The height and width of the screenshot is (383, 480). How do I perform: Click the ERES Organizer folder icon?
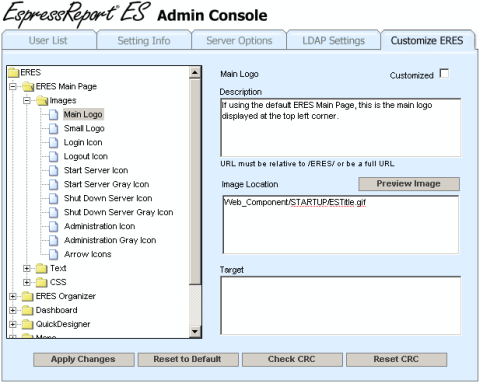point(28,296)
